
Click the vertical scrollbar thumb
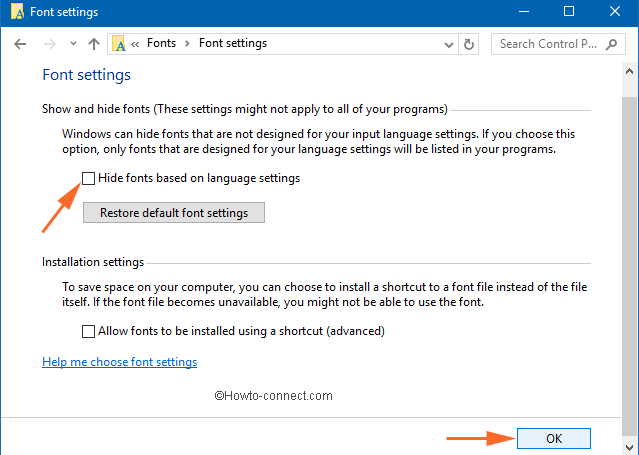click(x=629, y=266)
